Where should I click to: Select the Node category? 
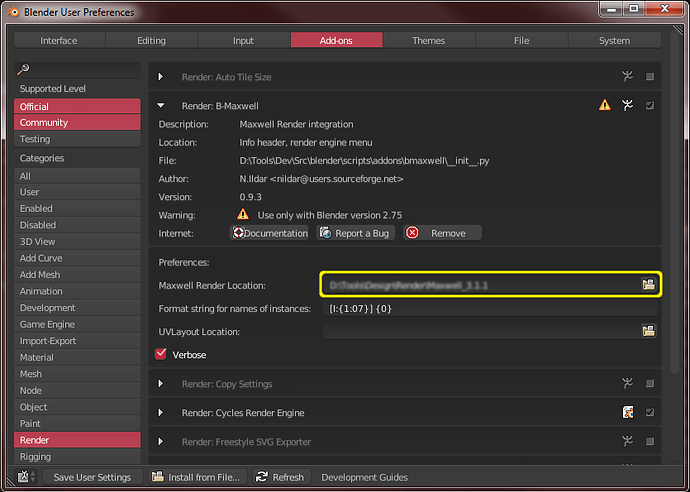(x=77, y=390)
